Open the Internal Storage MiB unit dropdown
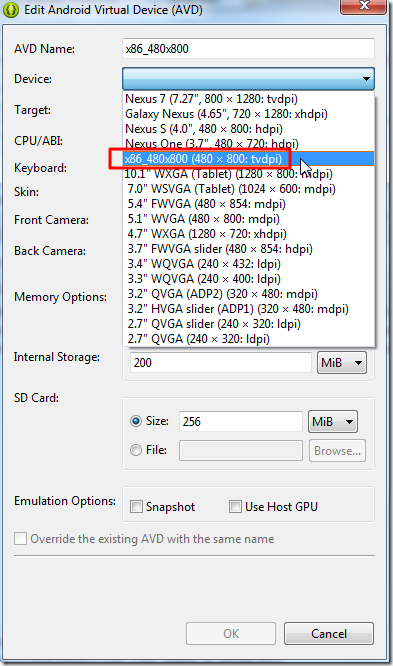Screen dimensions: 393x666 click(342, 363)
